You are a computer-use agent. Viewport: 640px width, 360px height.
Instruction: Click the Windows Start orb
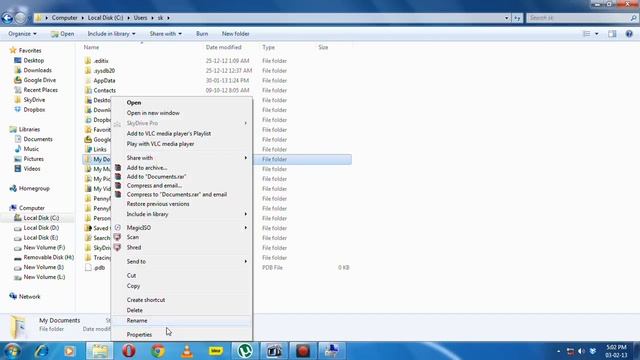click(12, 351)
